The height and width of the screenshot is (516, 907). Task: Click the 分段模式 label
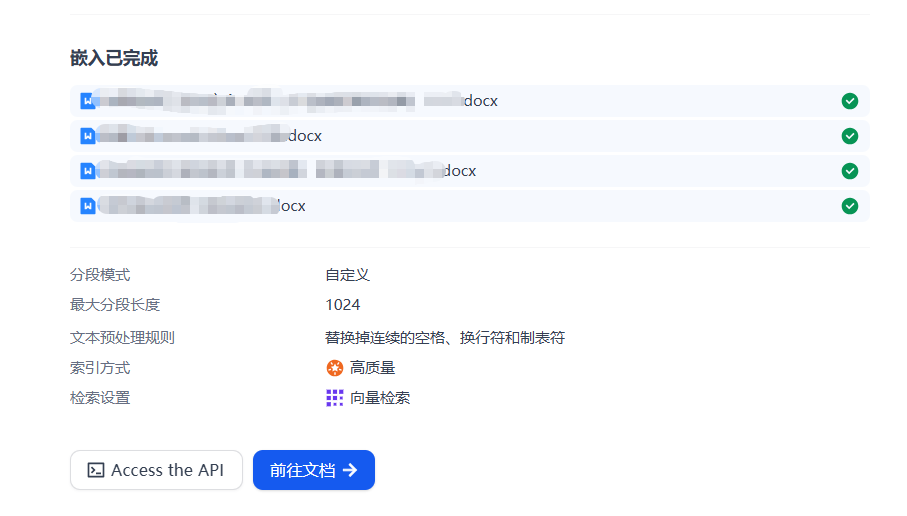click(100, 275)
